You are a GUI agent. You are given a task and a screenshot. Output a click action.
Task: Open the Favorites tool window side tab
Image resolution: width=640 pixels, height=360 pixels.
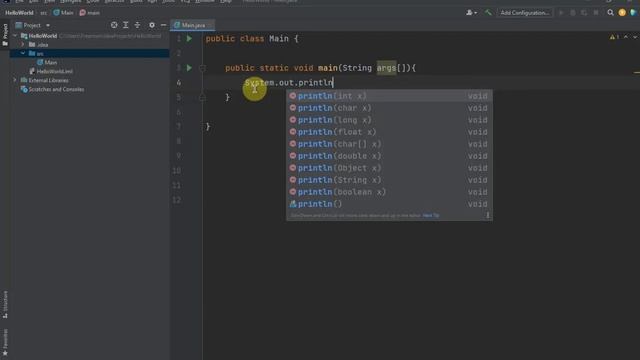5,342
